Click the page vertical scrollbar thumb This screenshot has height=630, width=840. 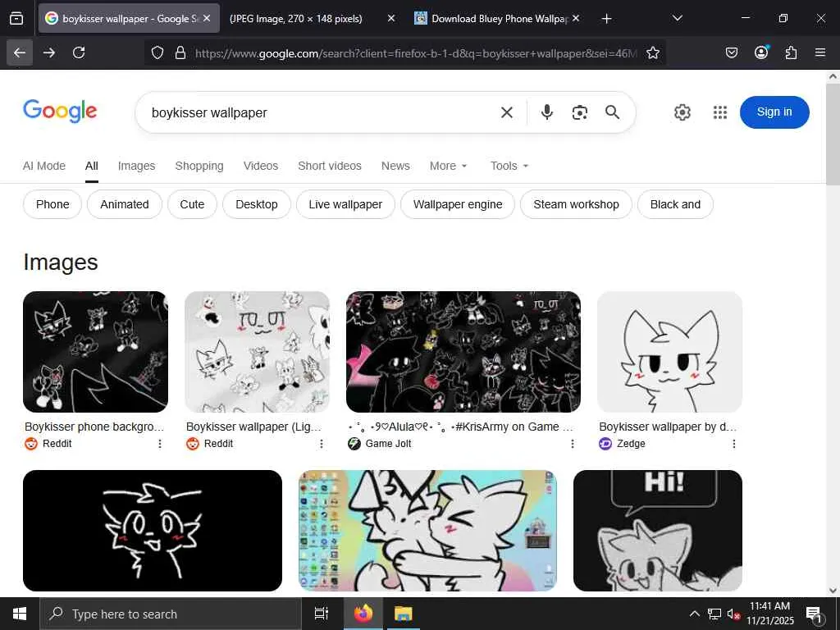(833, 135)
